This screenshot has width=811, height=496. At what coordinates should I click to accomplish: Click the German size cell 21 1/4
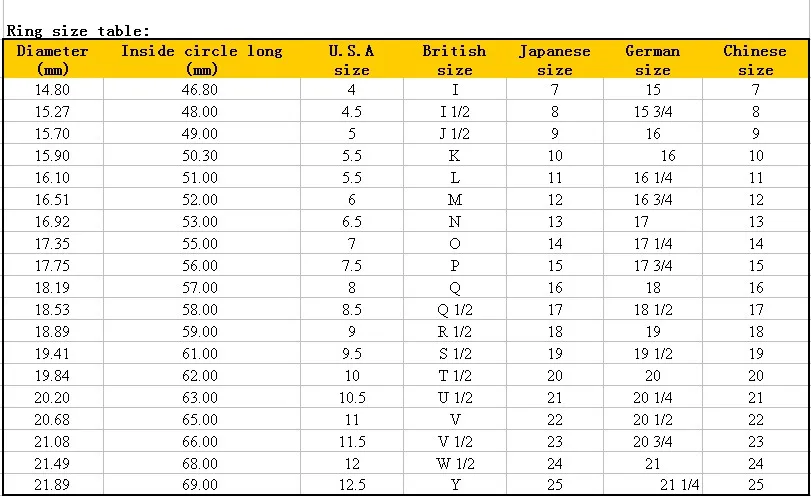[679, 485]
